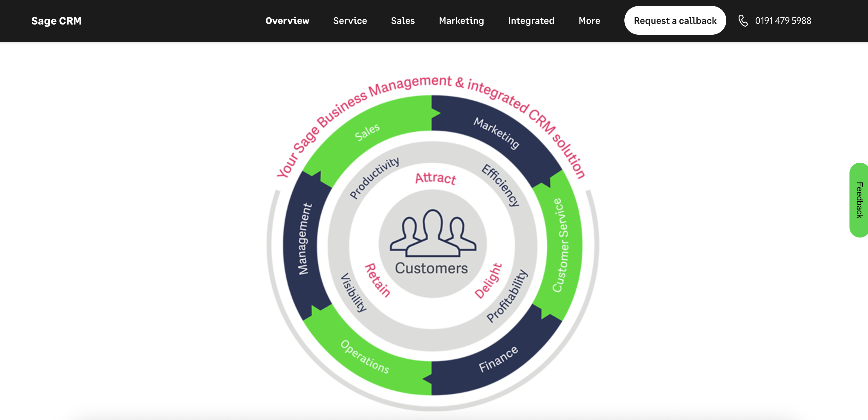The image size is (868, 420).
Task: Click the Retain label inside the diagram
Action: point(378,280)
